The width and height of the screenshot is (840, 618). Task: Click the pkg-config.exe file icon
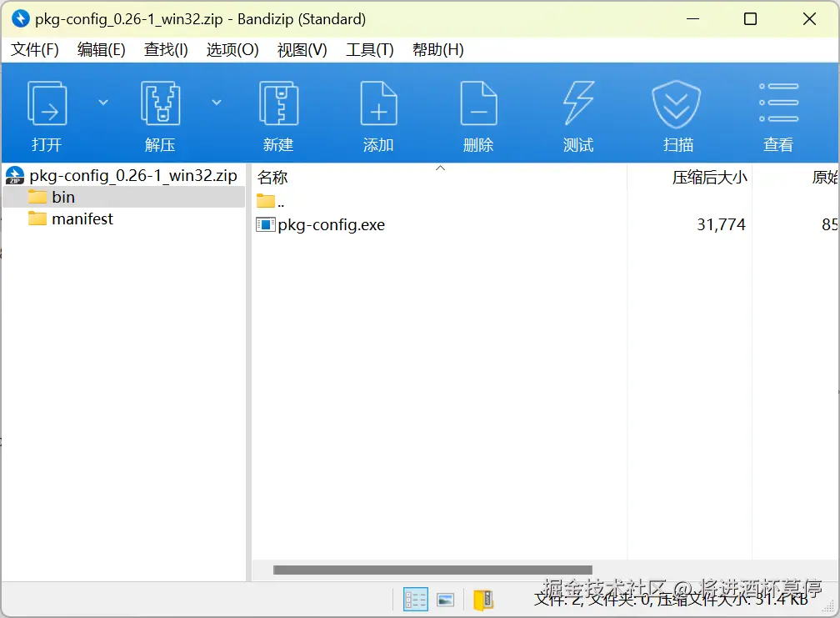coord(265,224)
